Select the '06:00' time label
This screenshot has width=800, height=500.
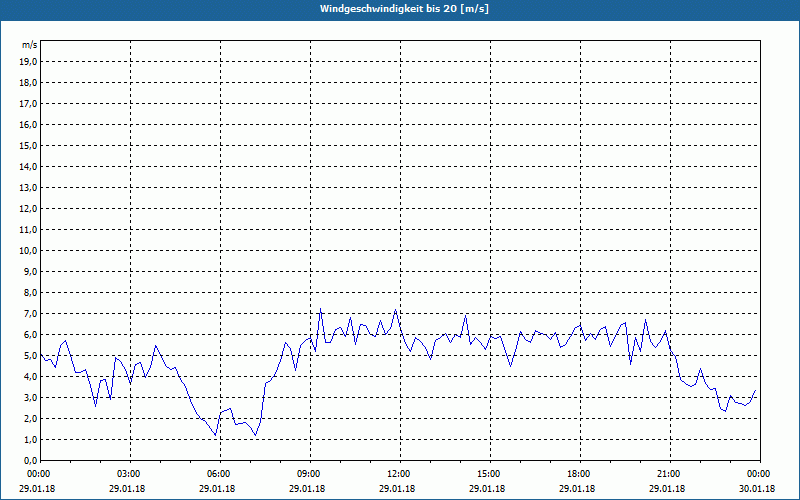pyautogui.click(x=220, y=474)
